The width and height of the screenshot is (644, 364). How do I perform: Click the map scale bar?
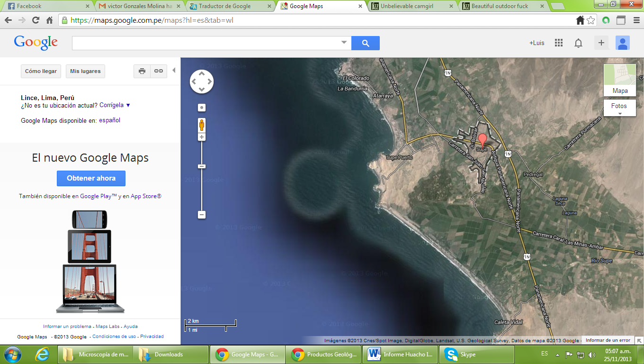[211, 326]
